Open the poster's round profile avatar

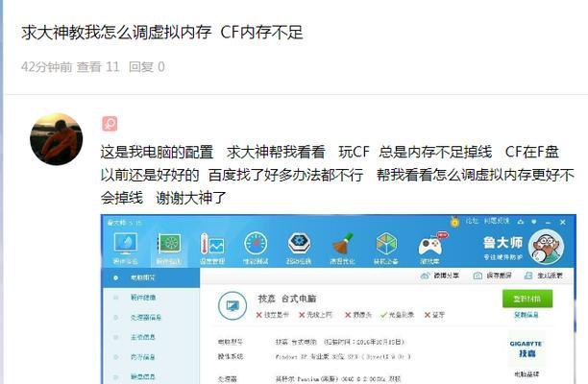click(57, 139)
